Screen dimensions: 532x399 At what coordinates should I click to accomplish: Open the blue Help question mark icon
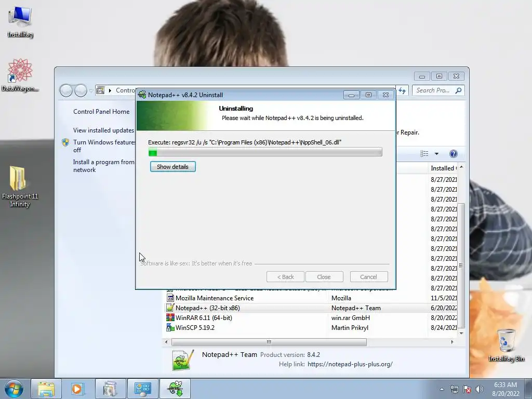pyautogui.click(x=453, y=154)
